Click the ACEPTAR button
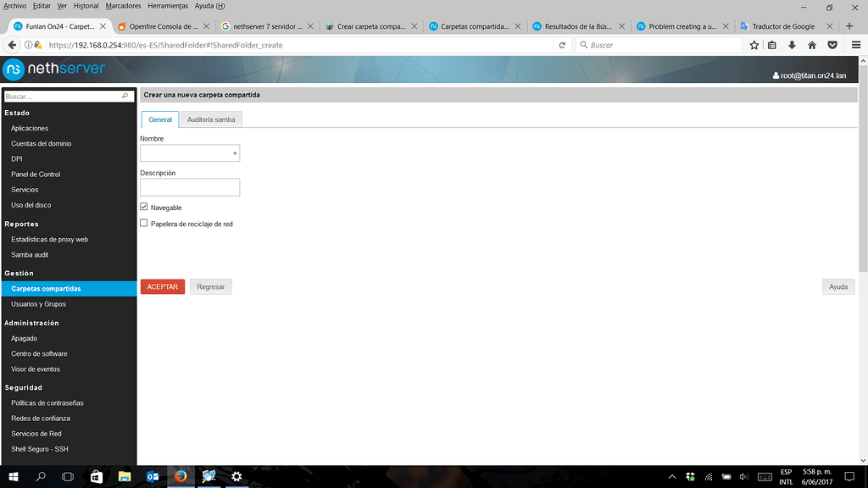868x488 pixels. point(162,286)
